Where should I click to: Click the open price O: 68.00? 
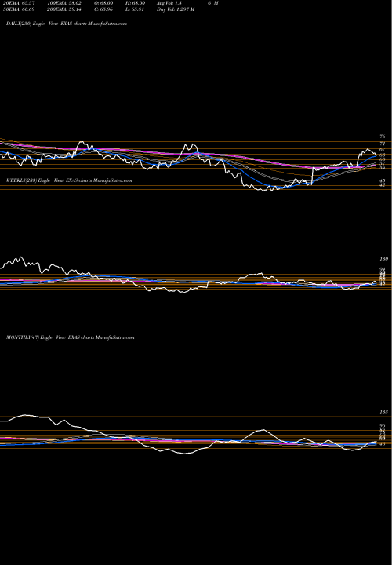[103, 3]
